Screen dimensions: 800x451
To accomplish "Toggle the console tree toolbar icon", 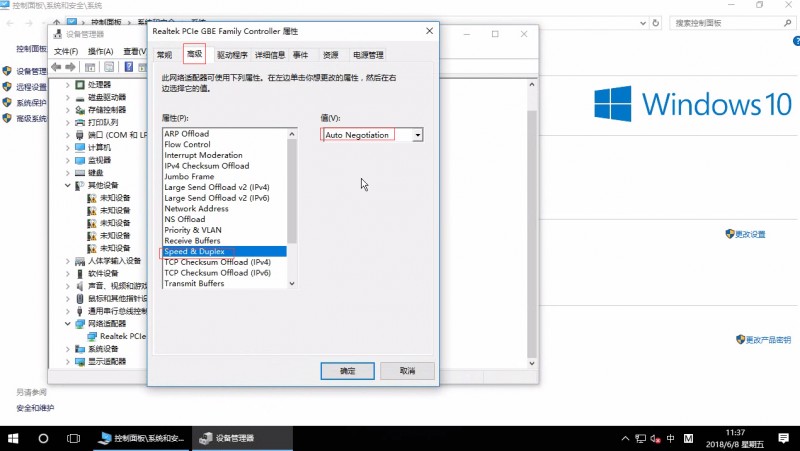I will coord(90,67).
